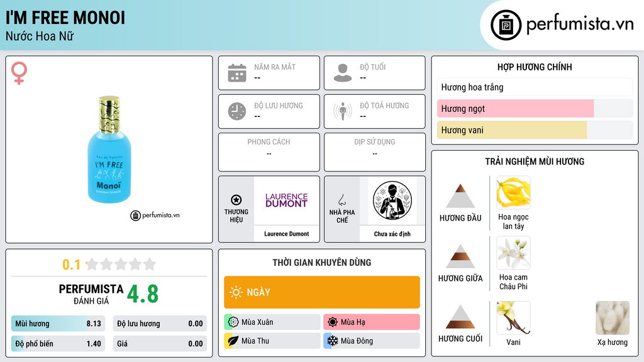Click the perfumista.vn bottle logo icon
This screenshot has height=362, width=644.
[x=506, y=25]
